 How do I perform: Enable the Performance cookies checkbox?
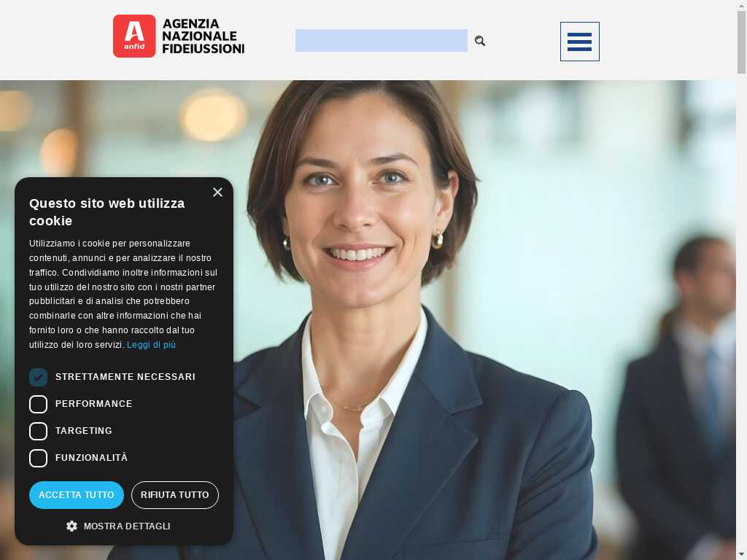pos(38,404)
